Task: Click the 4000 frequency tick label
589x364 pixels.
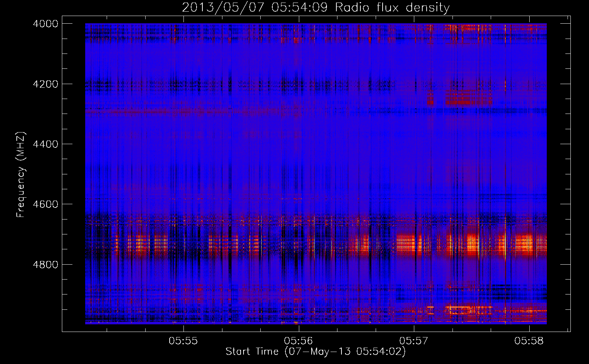Action: coord(45,24)
